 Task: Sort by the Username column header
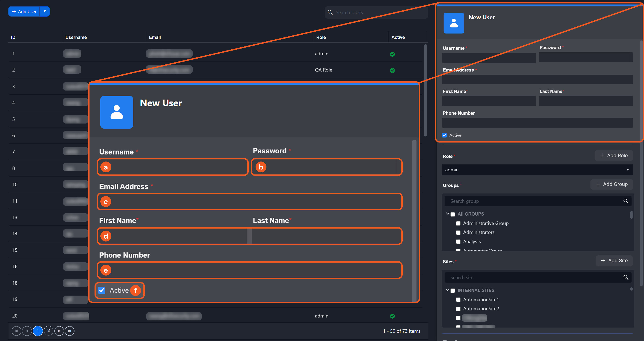tap(76, 37)
